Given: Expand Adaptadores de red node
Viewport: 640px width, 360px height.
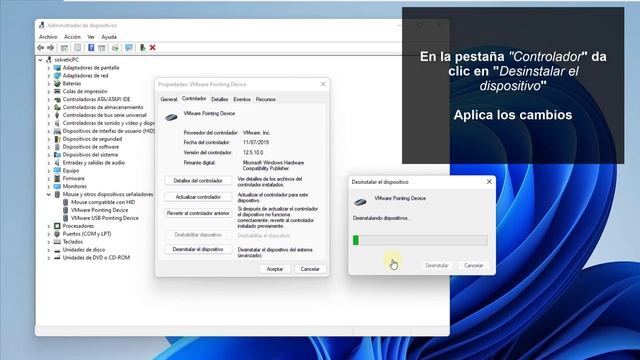Looking at the screenshot, I should (x=49, y=76).
